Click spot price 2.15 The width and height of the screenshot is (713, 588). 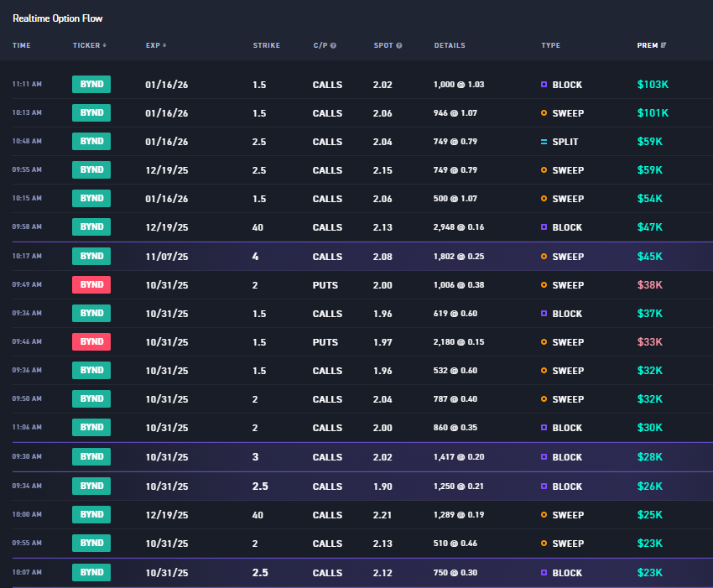[x=383, y=170]
